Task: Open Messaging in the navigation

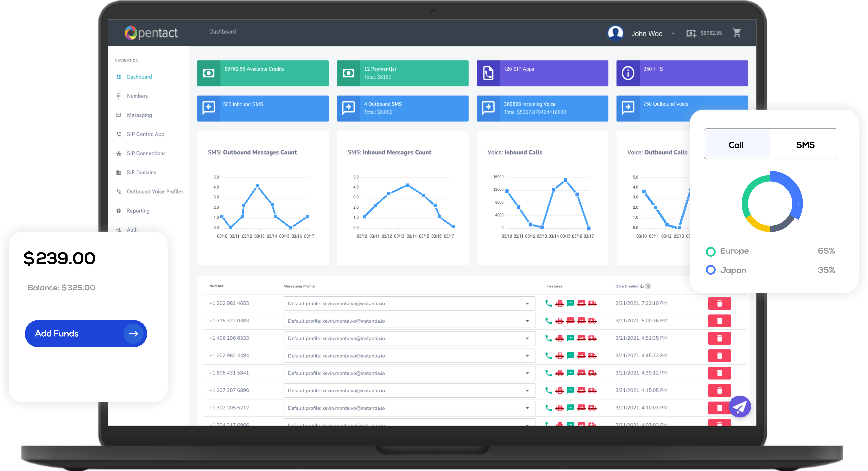Action: [139, 115]
